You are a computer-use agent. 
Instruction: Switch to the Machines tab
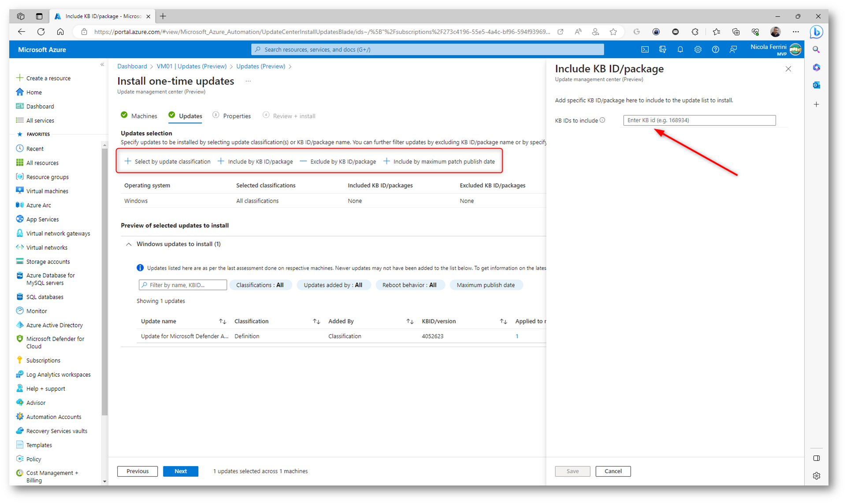[x=139, y=116]
